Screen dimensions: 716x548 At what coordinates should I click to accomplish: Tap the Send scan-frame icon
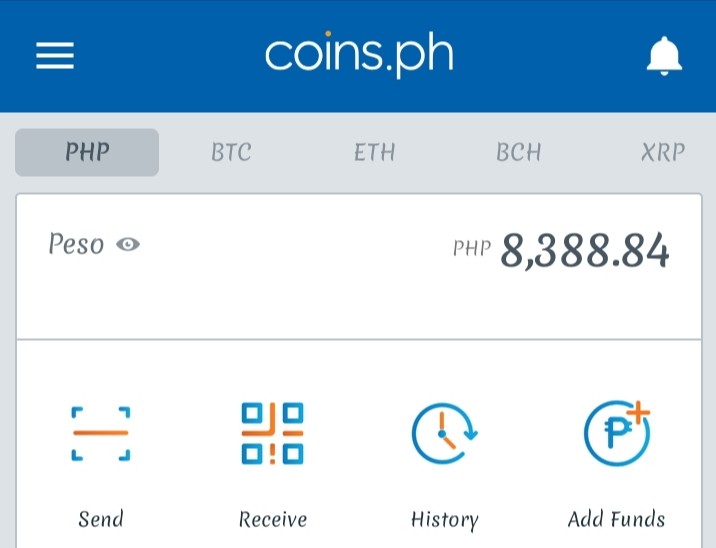click(x=100, y=433)
